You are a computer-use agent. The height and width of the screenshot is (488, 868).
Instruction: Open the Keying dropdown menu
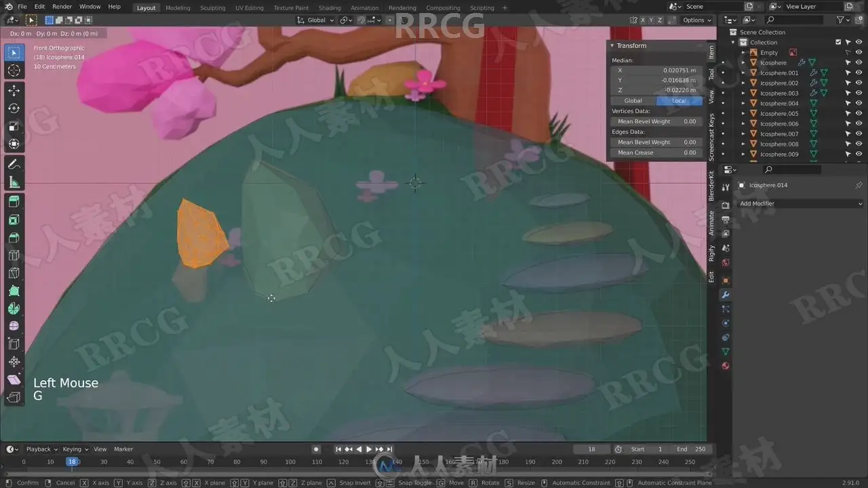coord(74,449)
